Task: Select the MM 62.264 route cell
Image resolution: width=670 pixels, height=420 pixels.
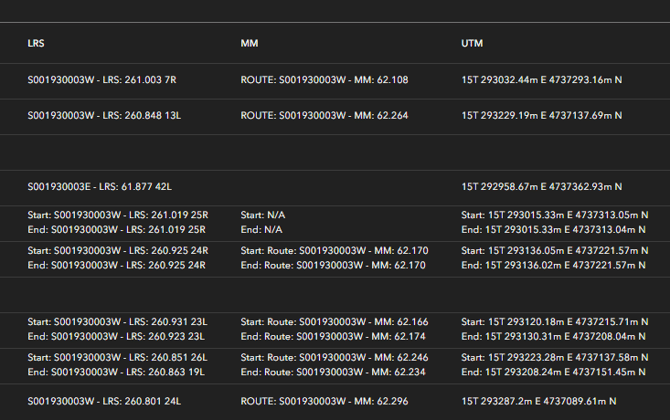Action: click(324, 115)
